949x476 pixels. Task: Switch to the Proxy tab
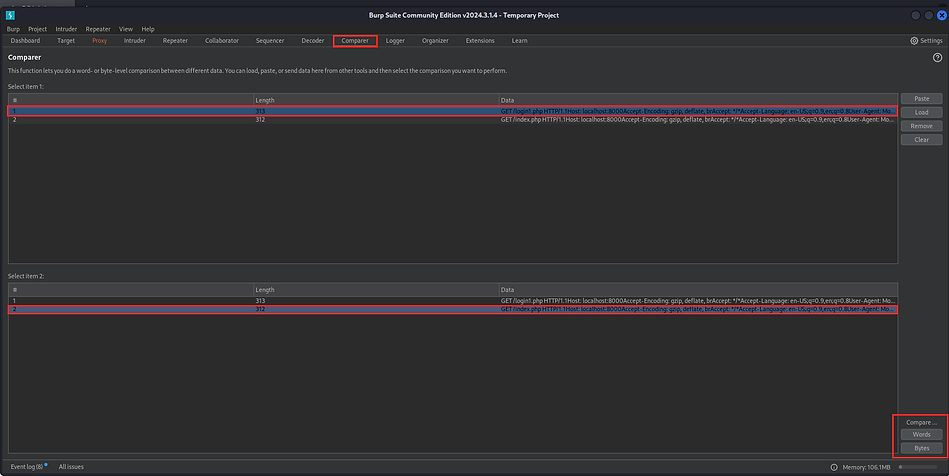[x=99, y=41]
